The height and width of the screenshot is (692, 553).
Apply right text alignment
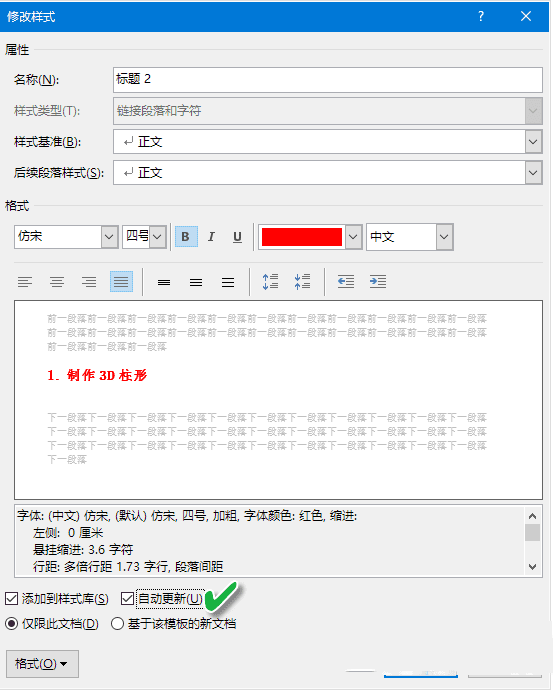click(89, 282)
